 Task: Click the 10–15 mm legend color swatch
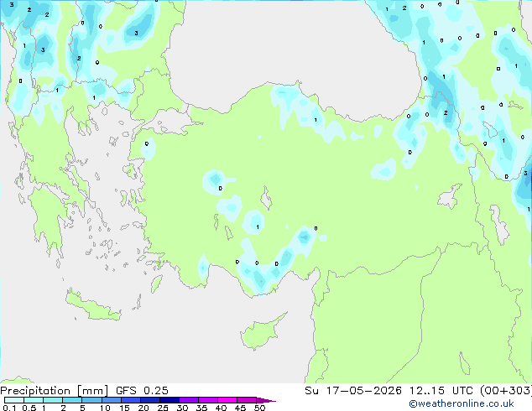pyautogui.click(x=112, y=400)
